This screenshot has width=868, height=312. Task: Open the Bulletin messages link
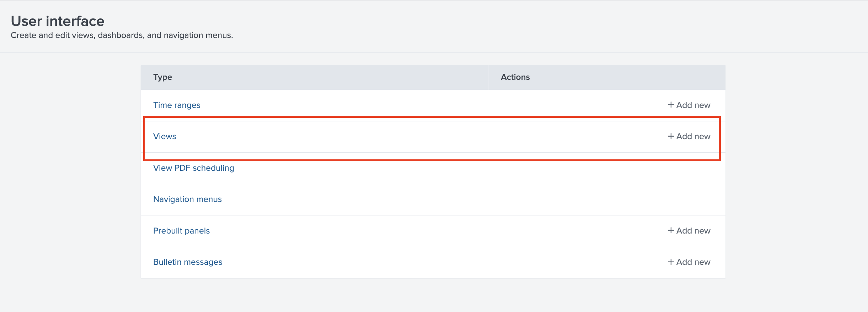188,262
